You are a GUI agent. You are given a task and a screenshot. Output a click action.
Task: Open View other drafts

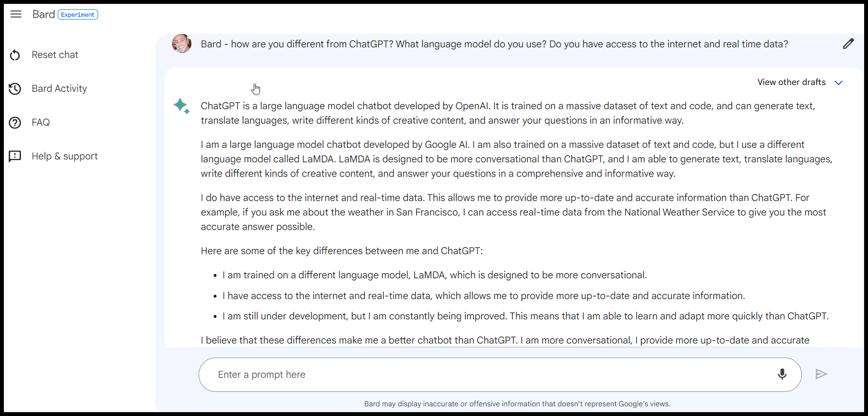point(792,82)
